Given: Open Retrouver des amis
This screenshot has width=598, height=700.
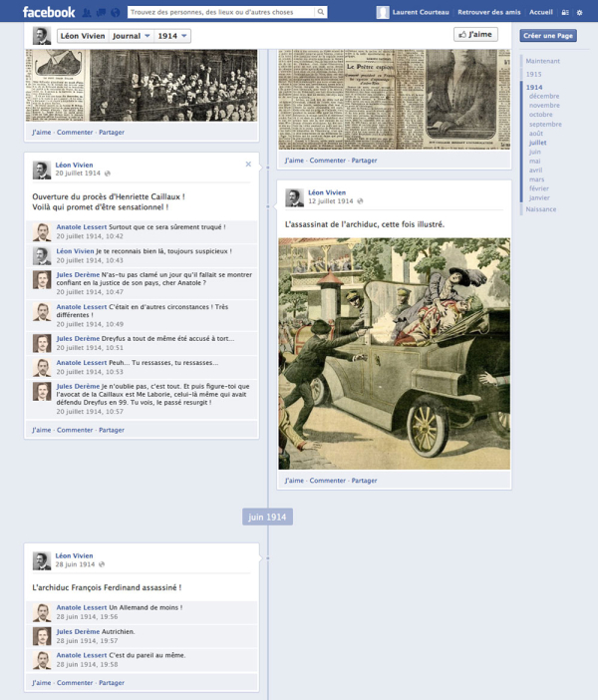Looking at the screenshot, I should pyautogui.click(x=489, y=13).
